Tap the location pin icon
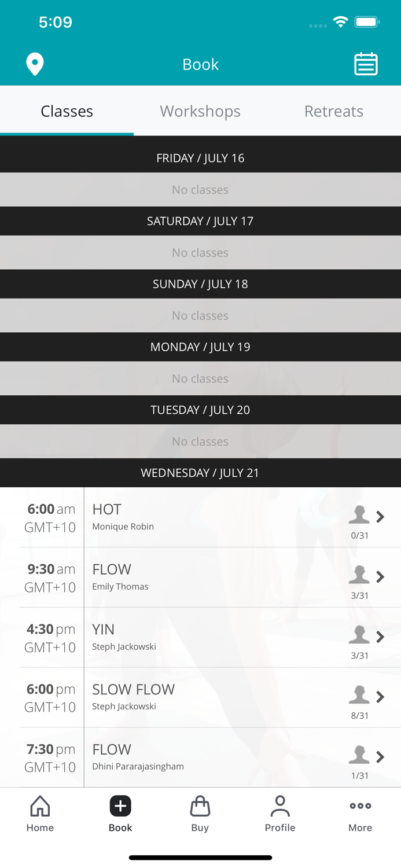Image resolution: width=401 pixels, height=868 pixels. pos(35,64)
